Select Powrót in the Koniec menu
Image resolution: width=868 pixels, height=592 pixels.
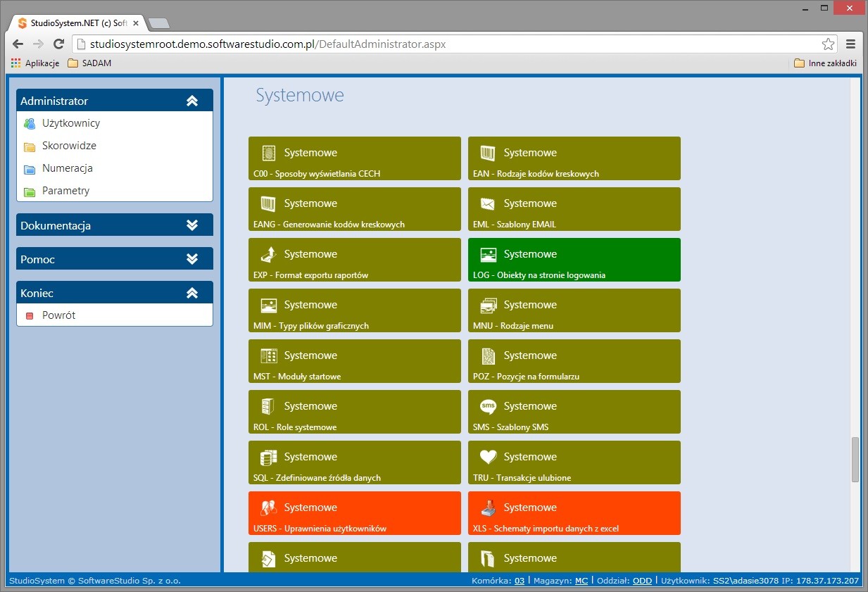pos(58,315)
